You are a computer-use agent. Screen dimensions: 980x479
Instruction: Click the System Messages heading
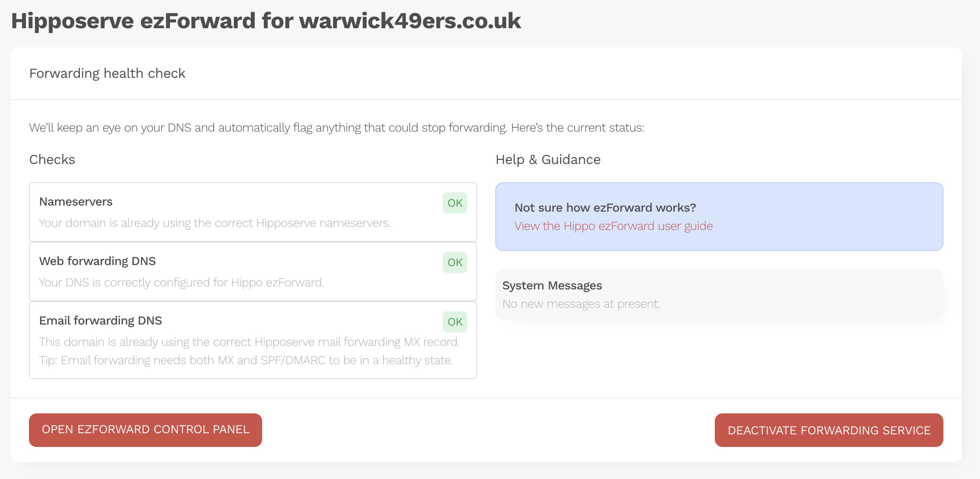552,286
